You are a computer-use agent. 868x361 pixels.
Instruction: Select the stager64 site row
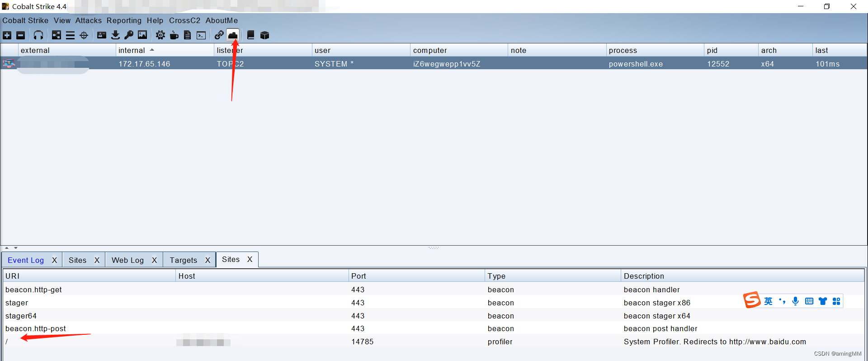point(434,316)
